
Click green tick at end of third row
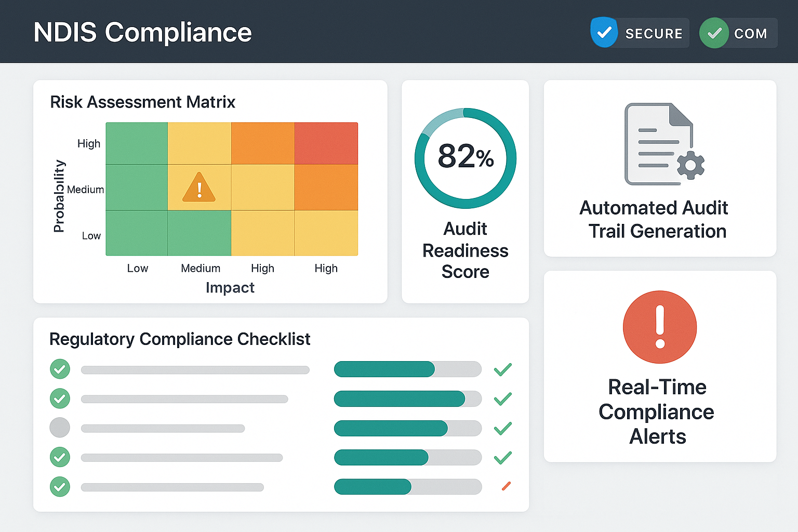click(x=502, y=428)
